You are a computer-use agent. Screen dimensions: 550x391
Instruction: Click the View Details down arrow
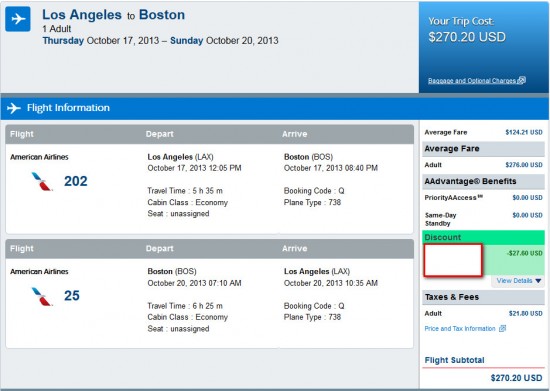[x=538, y=281]
